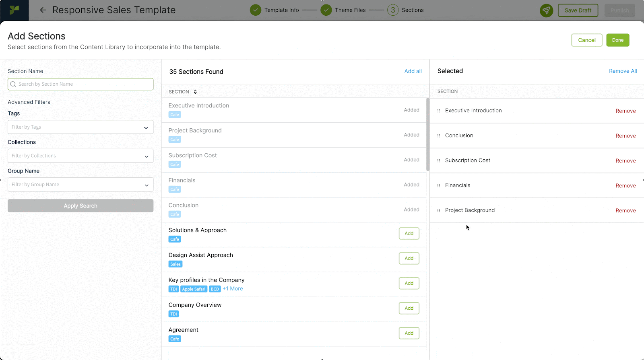Click the Publish button
This screenshot has width=644, height=360.
tap(620, 10)
